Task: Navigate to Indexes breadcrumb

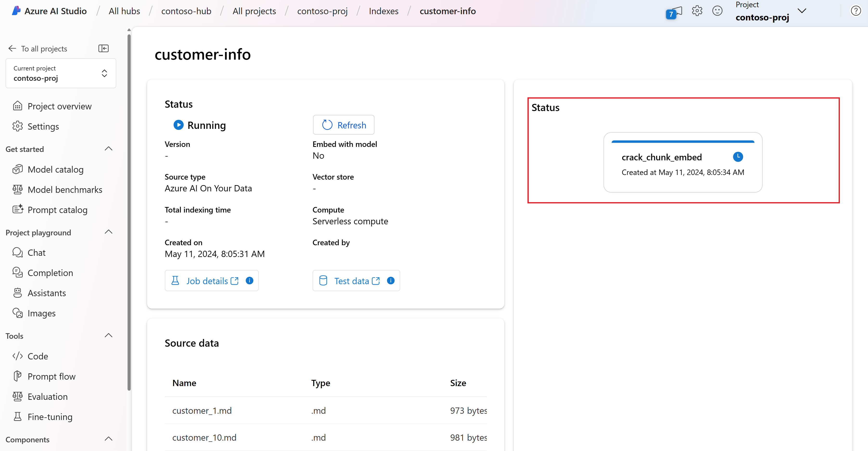Action: [383, 11]
